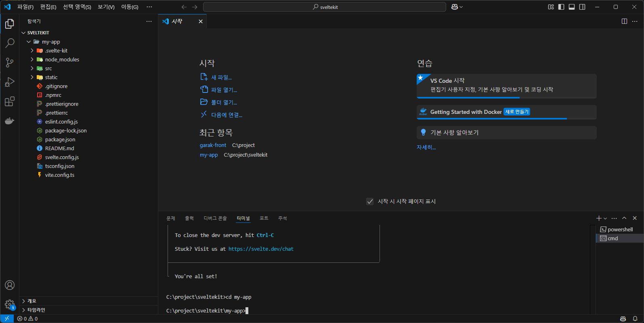Open Customize Layout icon in title bar
This screenshot has height=323, width=644.
[x=551, y=7]
